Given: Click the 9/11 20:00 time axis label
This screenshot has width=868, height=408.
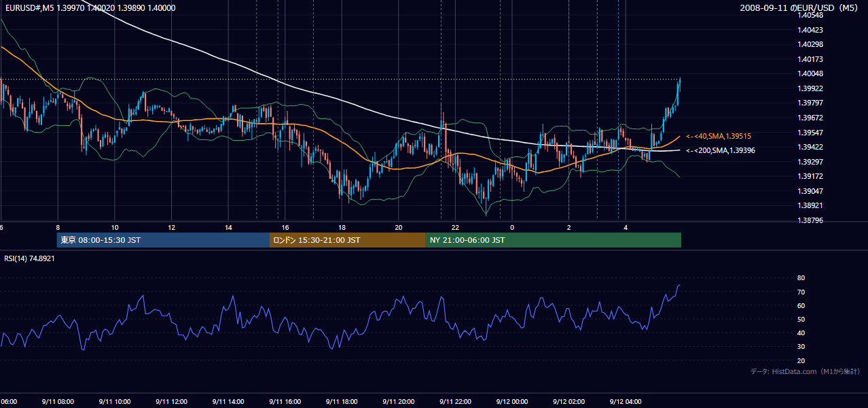Looking at the screenshot, I should pos(398,402).
